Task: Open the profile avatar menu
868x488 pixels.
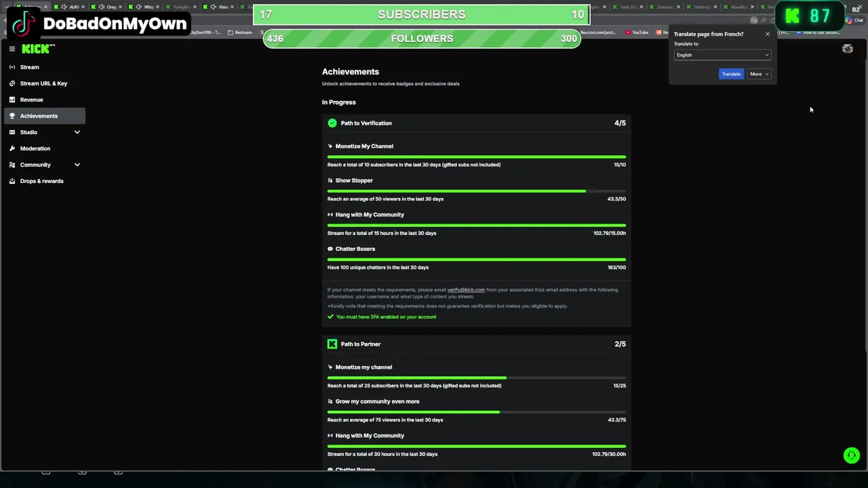Action: point(847,49)
